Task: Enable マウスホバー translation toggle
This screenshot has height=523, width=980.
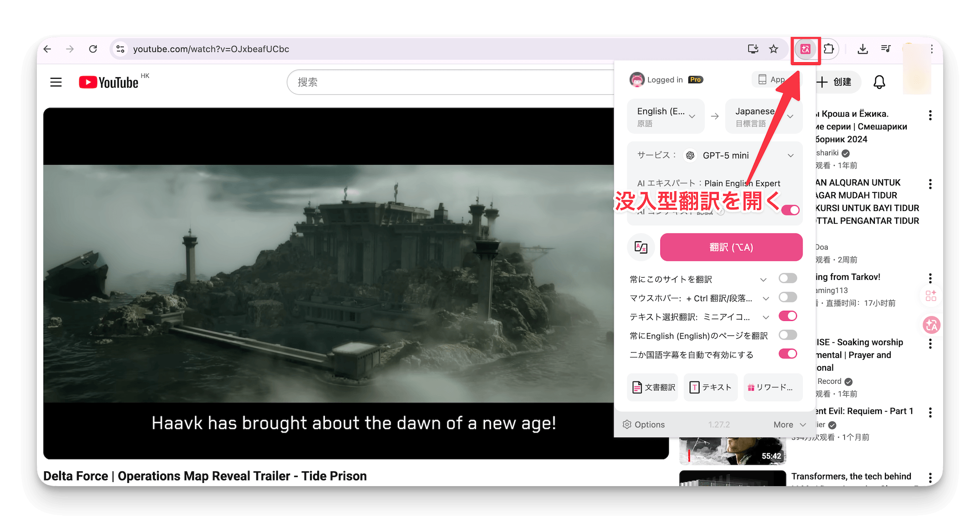Action: pyautogui.click(x=788, y=297)
